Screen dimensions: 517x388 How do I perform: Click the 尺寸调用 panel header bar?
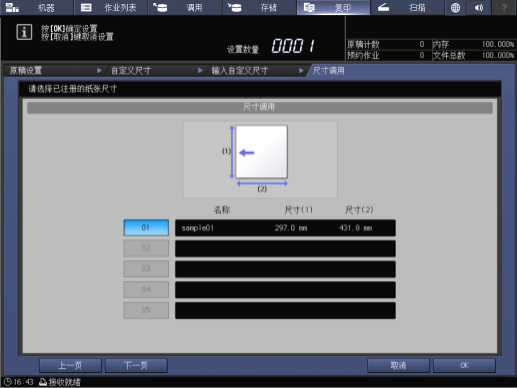tap(260, 107)
